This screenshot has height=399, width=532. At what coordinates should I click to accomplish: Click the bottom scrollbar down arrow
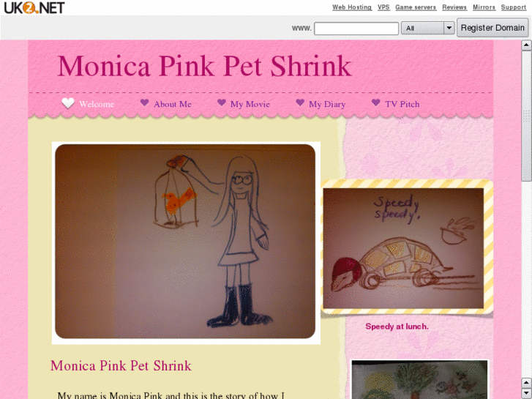pyautogui.click(x=526, y=393)
